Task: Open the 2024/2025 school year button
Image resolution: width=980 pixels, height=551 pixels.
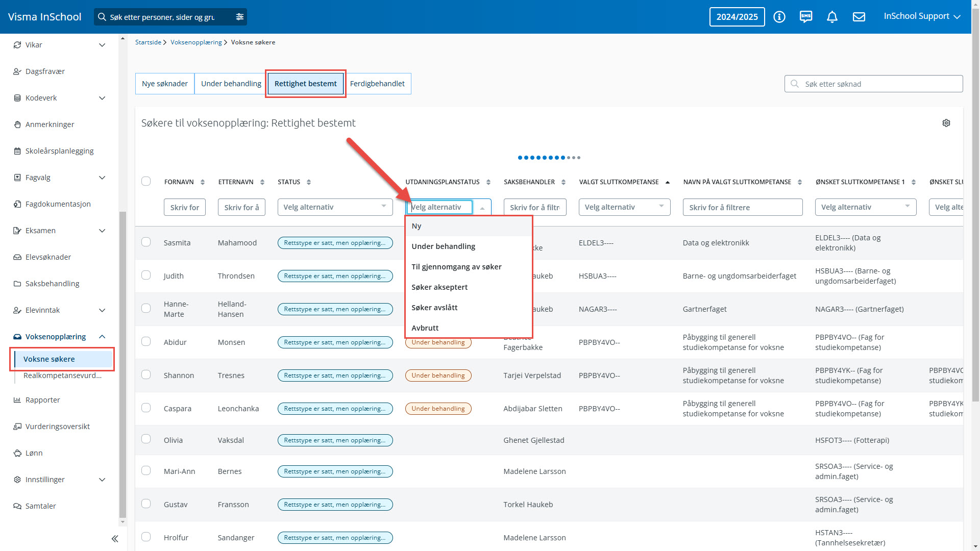Action: [737, 17]
